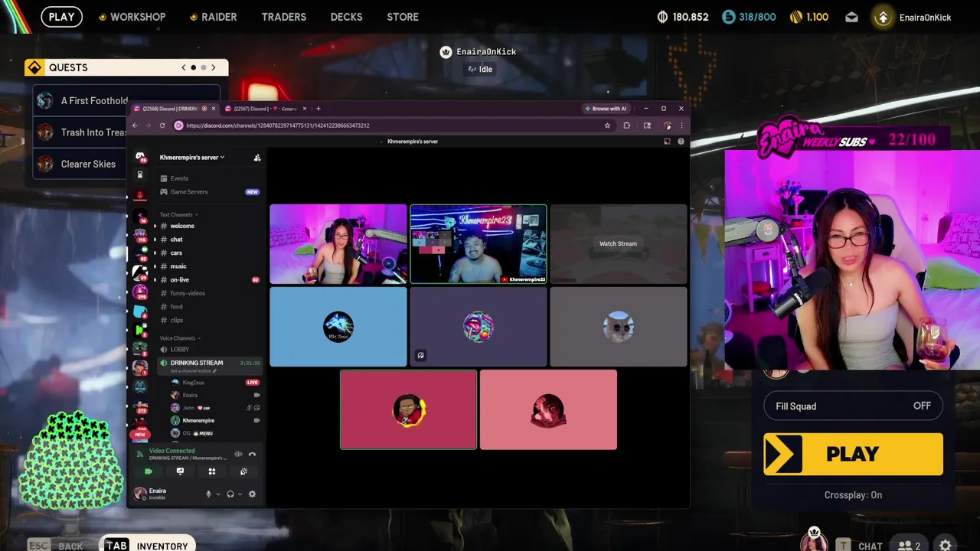Switch to the second Discord General browser tab
Viewport: 980px width, 551px height.
[x=264, y=109]
